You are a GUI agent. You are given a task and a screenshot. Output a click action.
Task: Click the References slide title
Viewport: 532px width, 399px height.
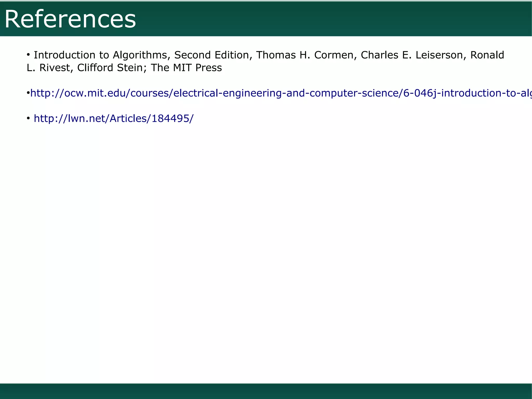pyautogui.click(x=70, y=19)
